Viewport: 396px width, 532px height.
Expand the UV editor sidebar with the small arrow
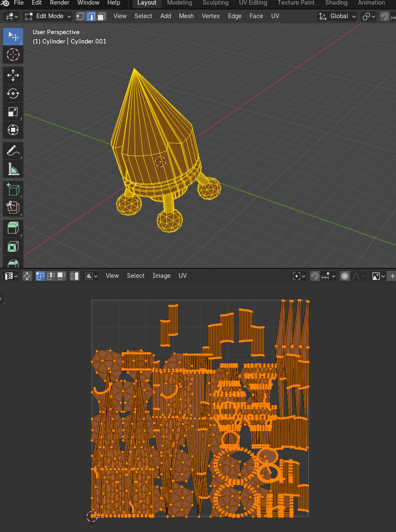2,298
